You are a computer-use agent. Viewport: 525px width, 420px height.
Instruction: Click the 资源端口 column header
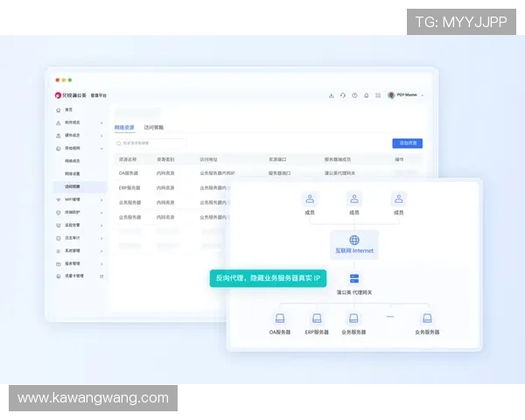277,160
